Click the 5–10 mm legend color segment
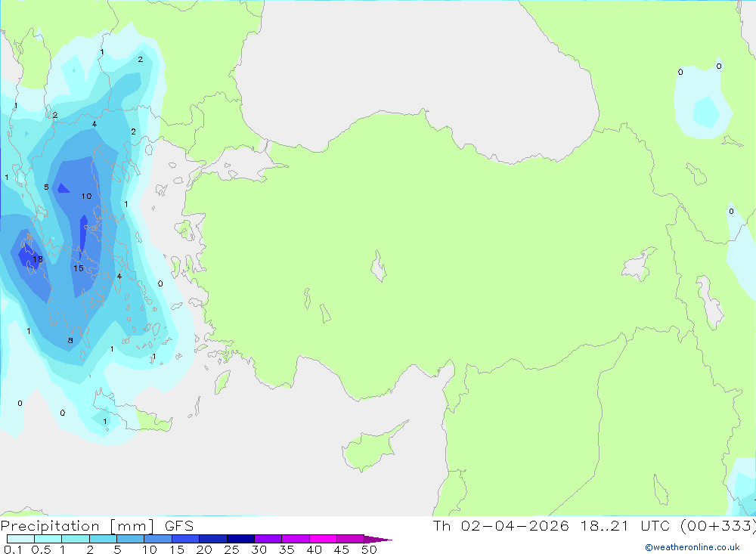This screenshot has height=554, width=756. pyautogui.click(x=130, y=539)
